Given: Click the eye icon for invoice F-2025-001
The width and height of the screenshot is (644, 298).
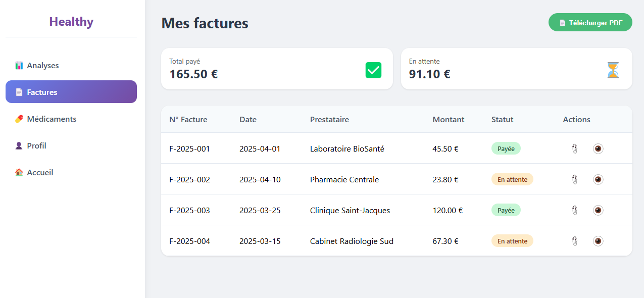Looking at the screenshot, I should click(x=598, y=148).
